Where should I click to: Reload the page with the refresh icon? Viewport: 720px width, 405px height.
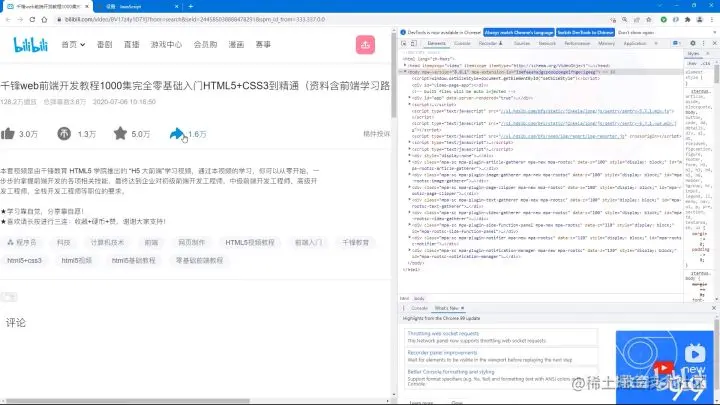coord(32,19)
